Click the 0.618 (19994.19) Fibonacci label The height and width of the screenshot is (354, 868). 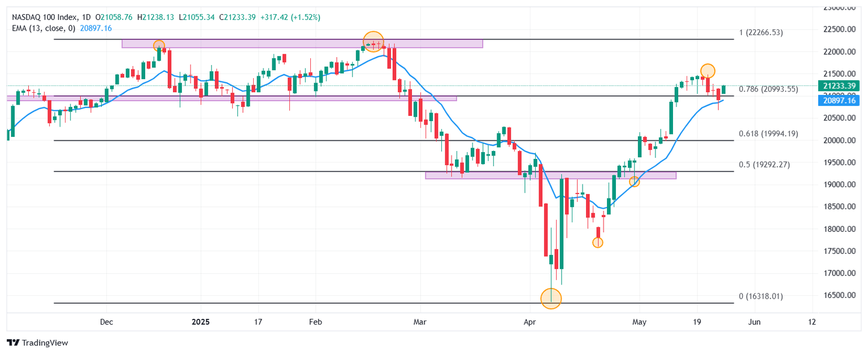pos(769,134)
